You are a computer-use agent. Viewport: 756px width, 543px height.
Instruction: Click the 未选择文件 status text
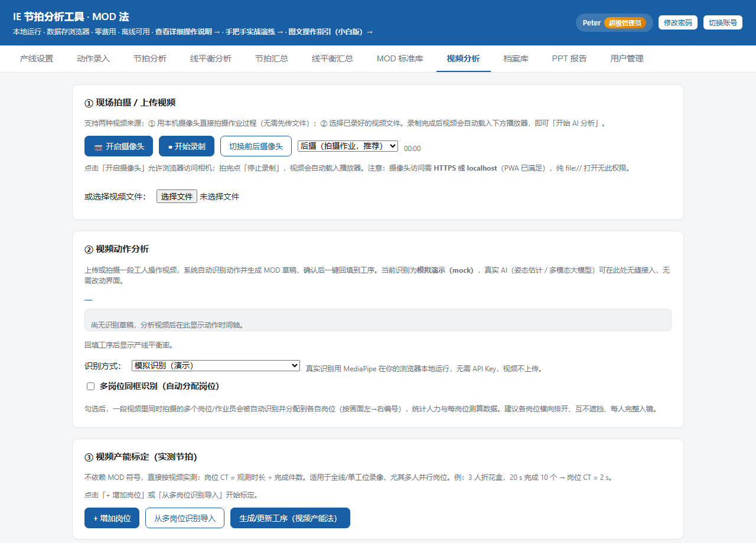219,197
